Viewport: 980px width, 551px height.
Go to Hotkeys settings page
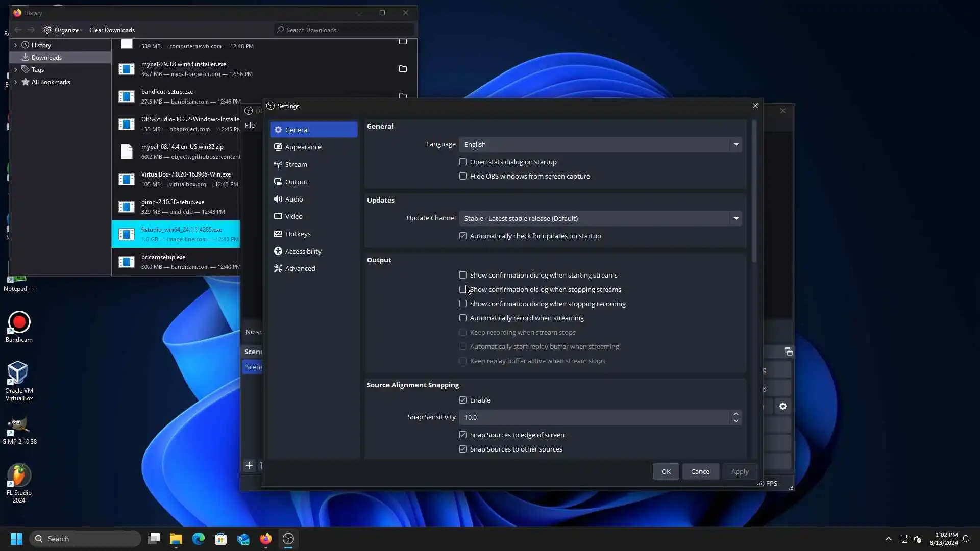298,234
